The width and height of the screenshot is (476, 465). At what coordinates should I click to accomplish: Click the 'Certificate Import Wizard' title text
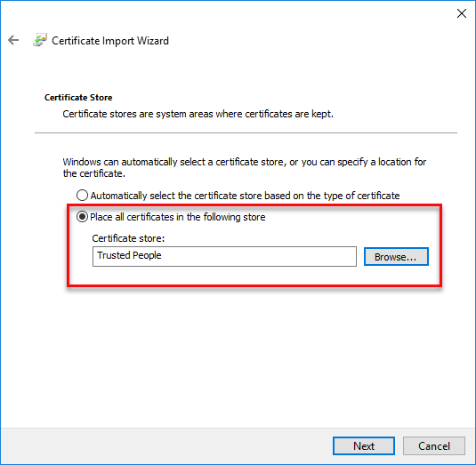pyautogui.click(x=110, y=41)
